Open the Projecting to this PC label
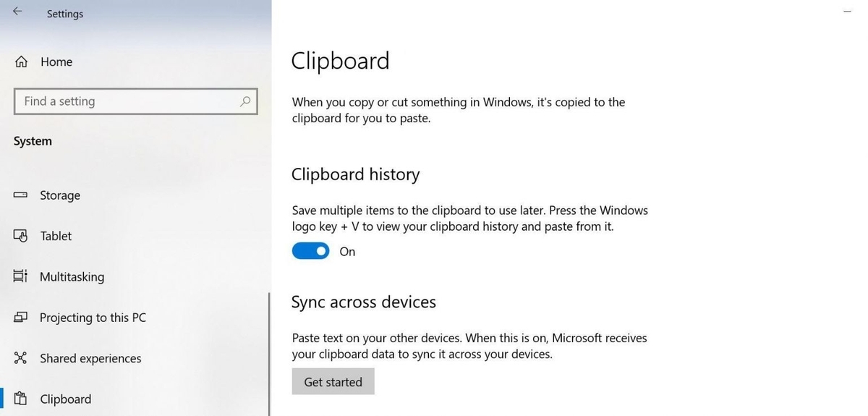 [93, 318]
